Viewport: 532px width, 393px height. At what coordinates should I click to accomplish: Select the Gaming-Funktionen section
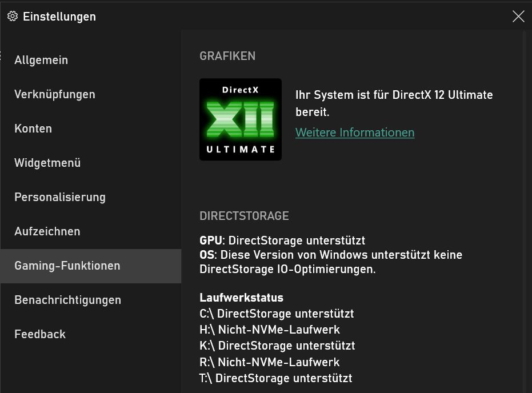pos(91,266)
